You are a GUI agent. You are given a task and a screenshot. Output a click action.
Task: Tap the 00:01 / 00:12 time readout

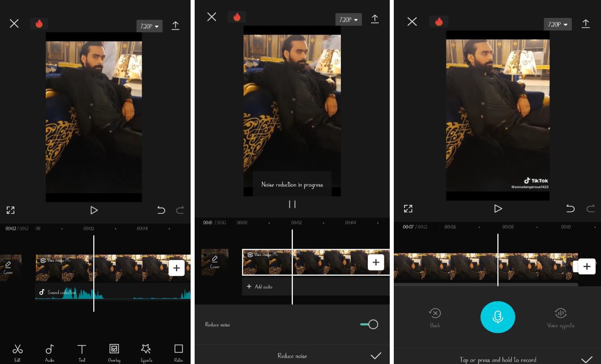(x=214, y=223)
